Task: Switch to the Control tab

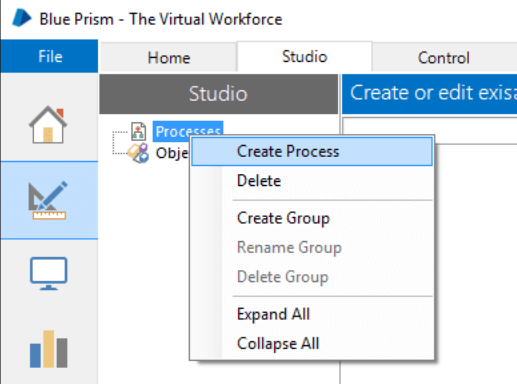Action: click(x=444, y=57)
